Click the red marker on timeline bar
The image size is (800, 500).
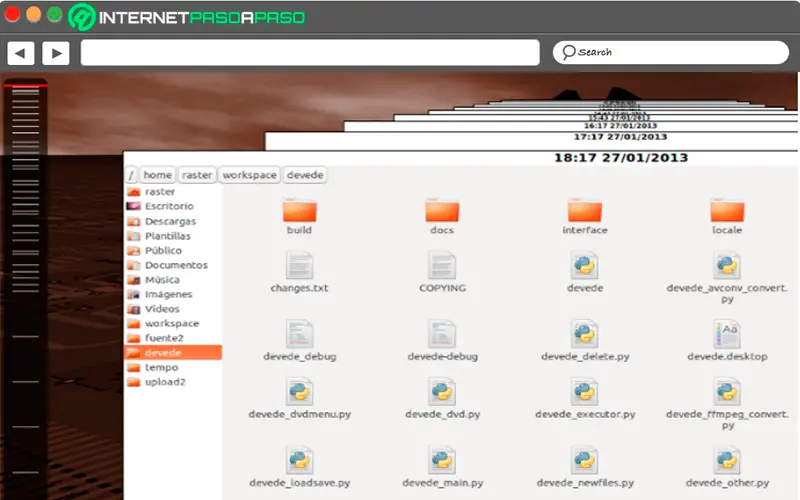tap(26, 85)
